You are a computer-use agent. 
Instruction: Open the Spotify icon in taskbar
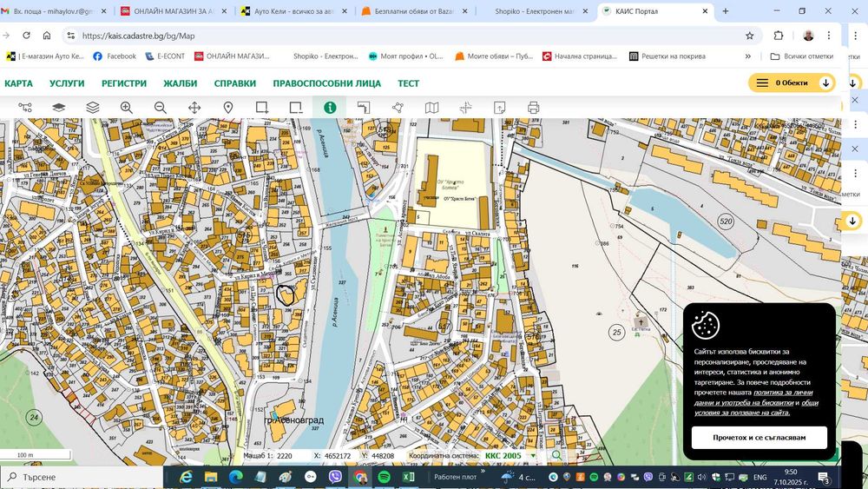click(x=385, y=477)
